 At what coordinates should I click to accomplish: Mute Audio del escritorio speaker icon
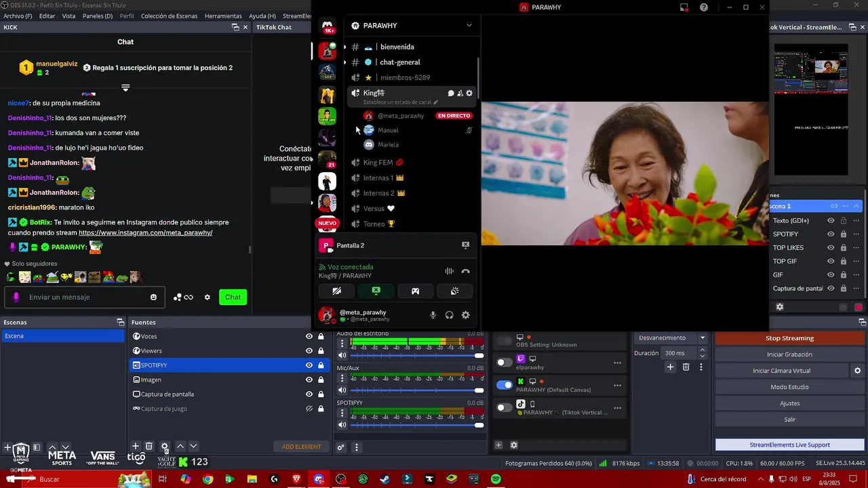[x=342, y=355]
